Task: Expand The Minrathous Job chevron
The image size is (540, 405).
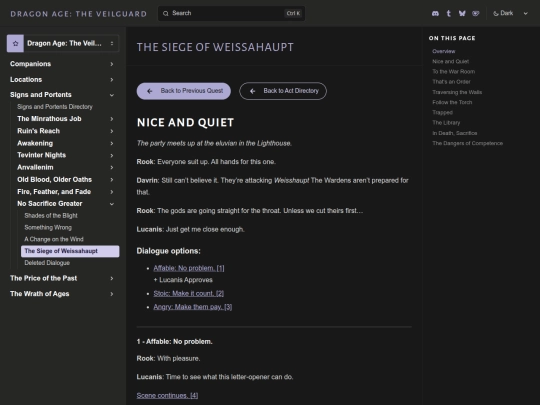Action: [x=112, y=119]
